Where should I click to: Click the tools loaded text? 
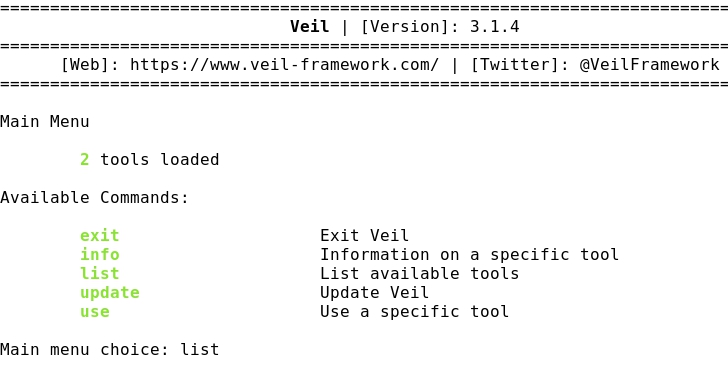click(x=160, y=160)
